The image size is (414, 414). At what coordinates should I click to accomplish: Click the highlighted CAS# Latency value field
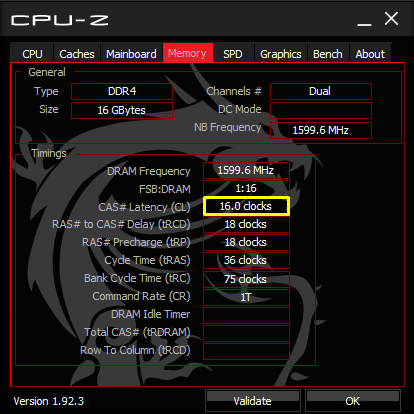tap(246, 206)
